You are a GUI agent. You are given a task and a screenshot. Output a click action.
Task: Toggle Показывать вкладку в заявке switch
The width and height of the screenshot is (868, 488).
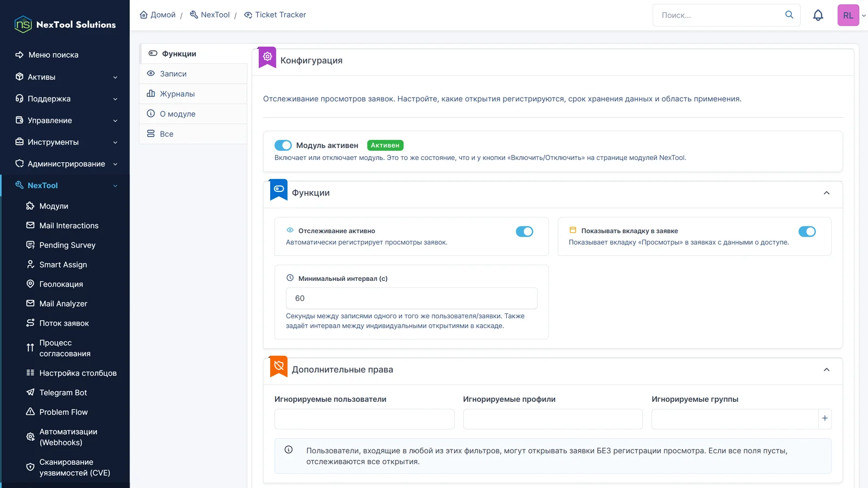(x=807, y=232)
